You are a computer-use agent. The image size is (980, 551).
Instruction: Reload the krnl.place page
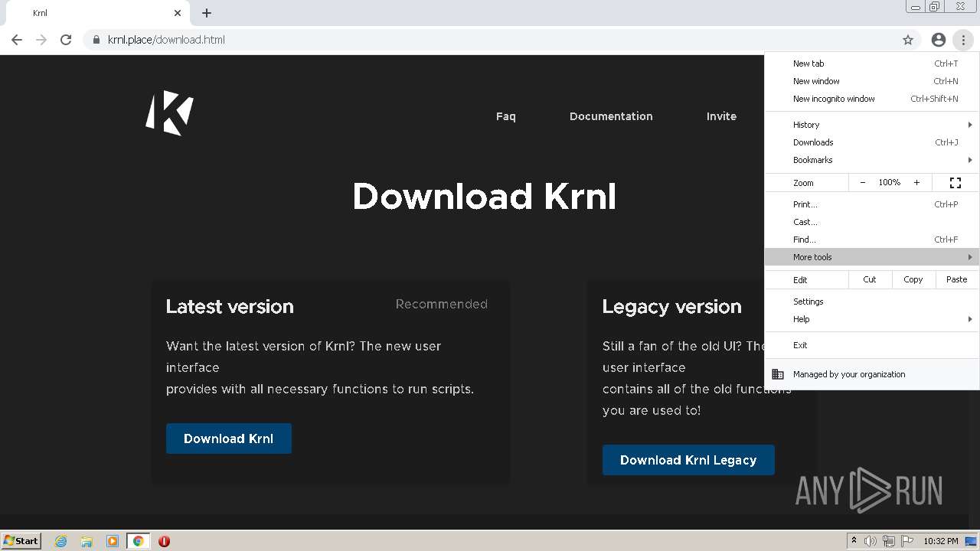pyautogui.click(x=66, y=40)
